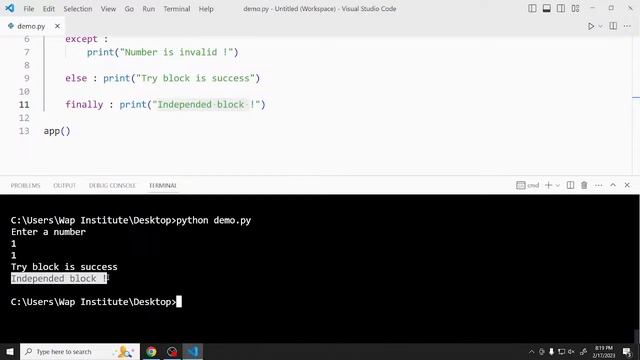Screen dimensions: 640x360
Task: Click 'Type here to search' taskbar box
Action: pos(80,351)
